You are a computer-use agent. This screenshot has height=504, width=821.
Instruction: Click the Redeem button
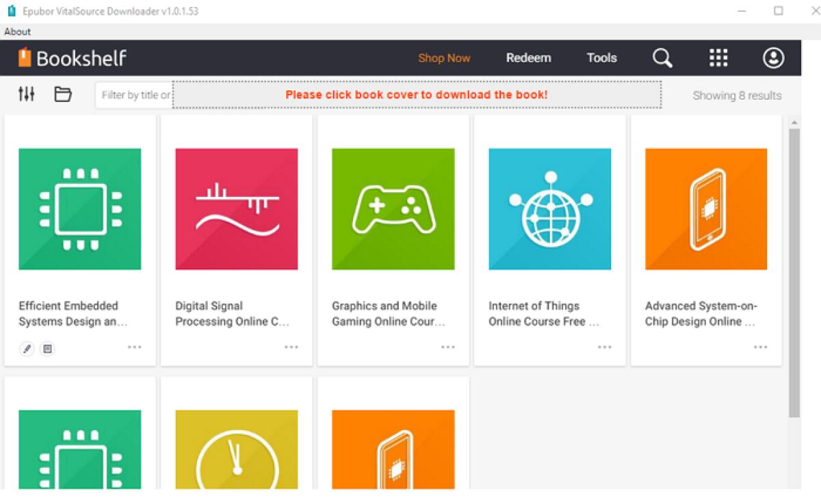point(528,58)
